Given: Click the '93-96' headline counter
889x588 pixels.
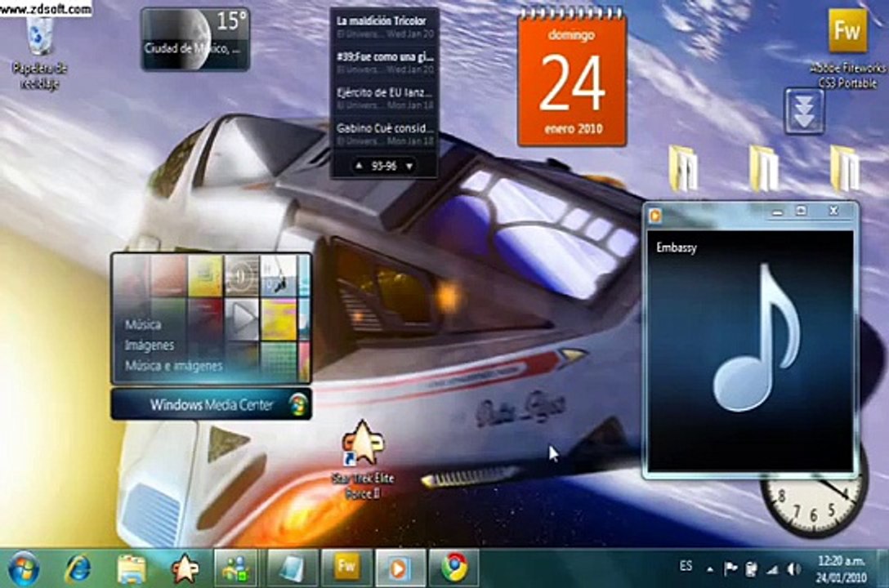Looking at the screenshot, I should pos(383,166).
